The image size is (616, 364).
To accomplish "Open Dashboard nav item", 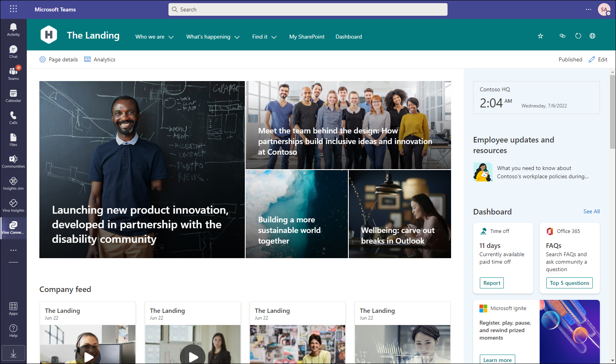I will click(349, 37).
